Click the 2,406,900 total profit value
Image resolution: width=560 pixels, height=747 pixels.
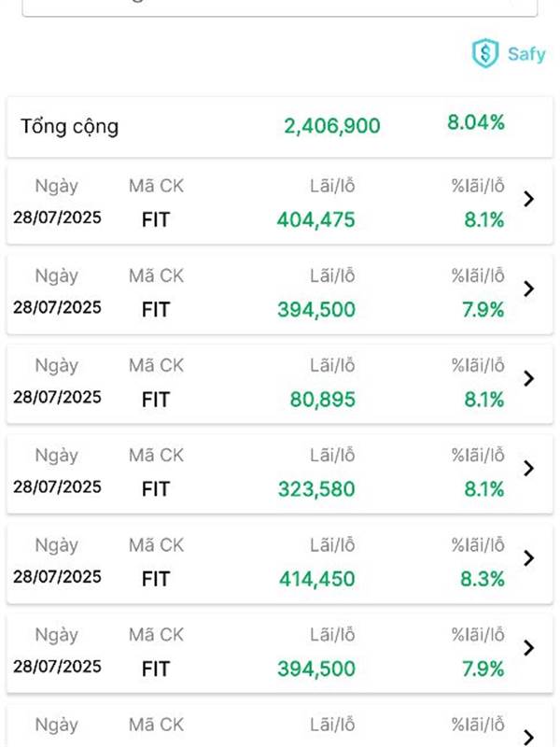pyautogui.click(x=332, y=126)
